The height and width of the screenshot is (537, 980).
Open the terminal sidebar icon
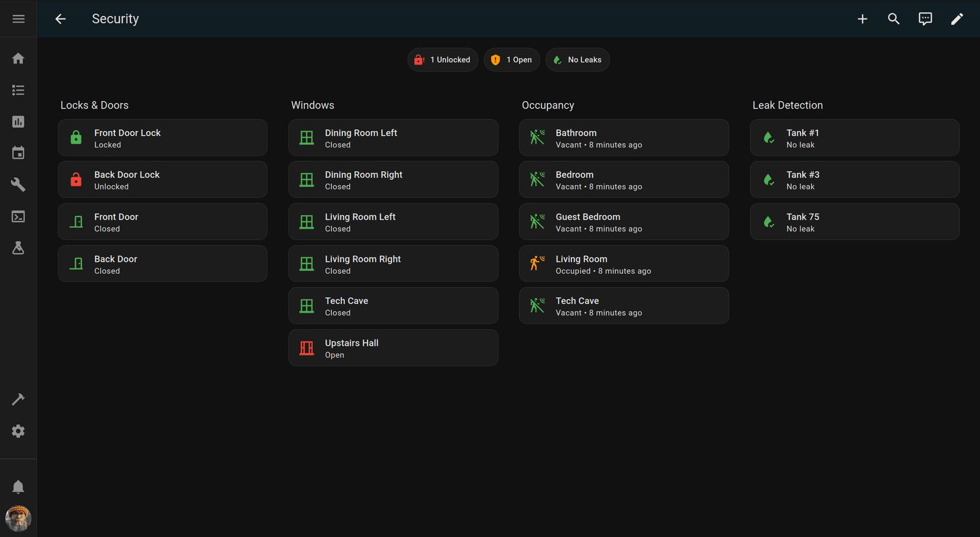pos(18,216)
